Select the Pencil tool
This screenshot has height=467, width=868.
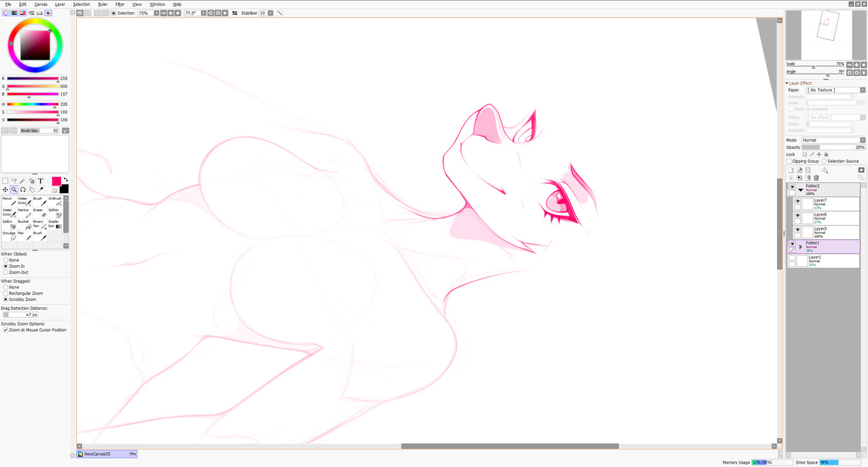[x=9, y=201]
